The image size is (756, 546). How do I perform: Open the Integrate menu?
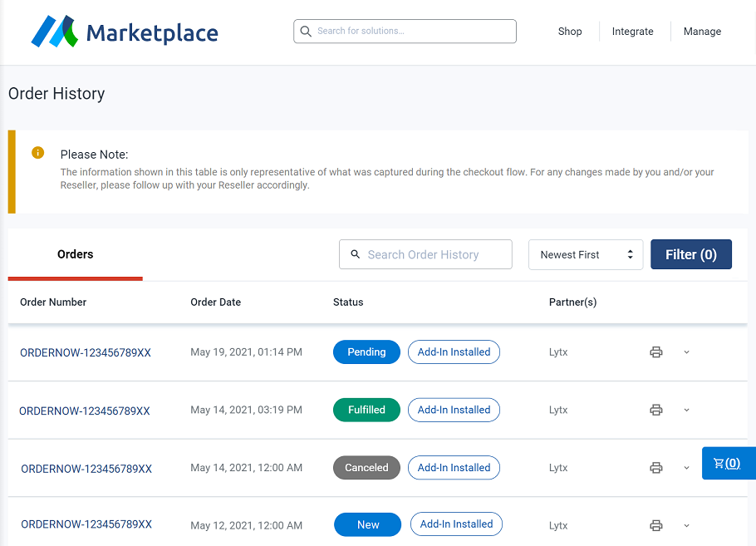click(632, 32)
